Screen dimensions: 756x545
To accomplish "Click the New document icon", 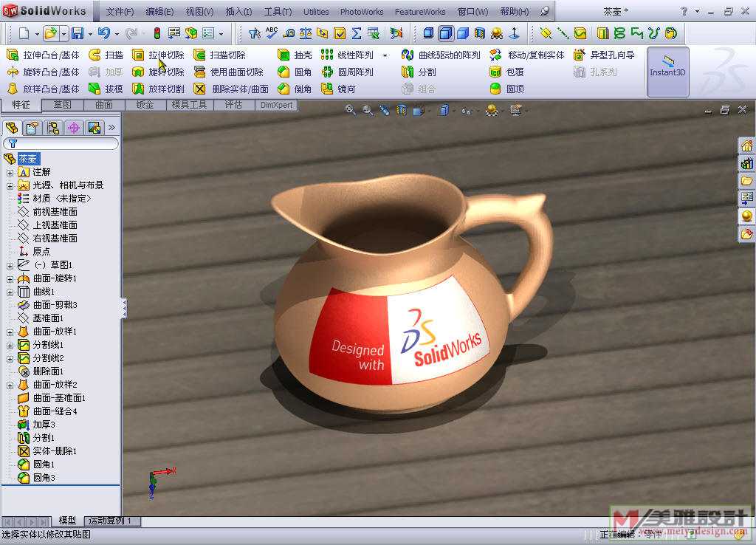I will click(x=24, y=32).
